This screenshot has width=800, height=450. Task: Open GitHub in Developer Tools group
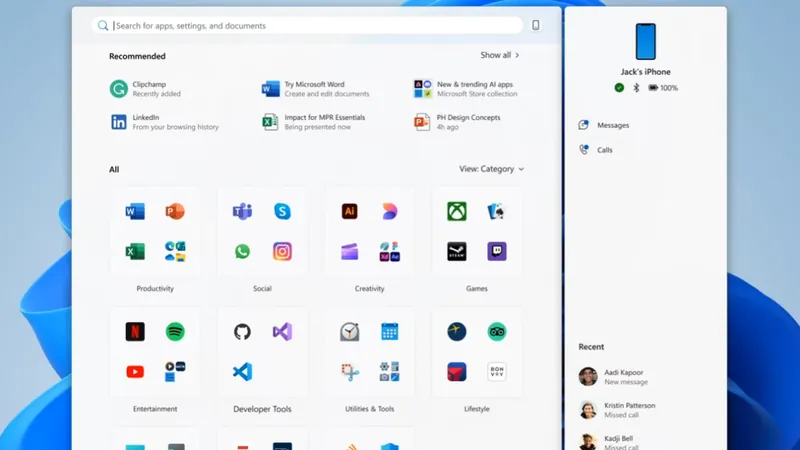[x=242, y=332]
